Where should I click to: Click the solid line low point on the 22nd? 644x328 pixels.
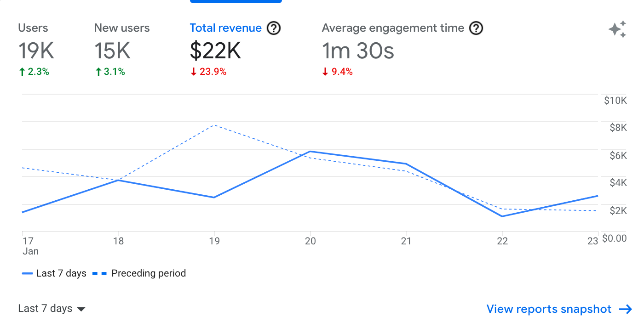[x=502, y=216]
